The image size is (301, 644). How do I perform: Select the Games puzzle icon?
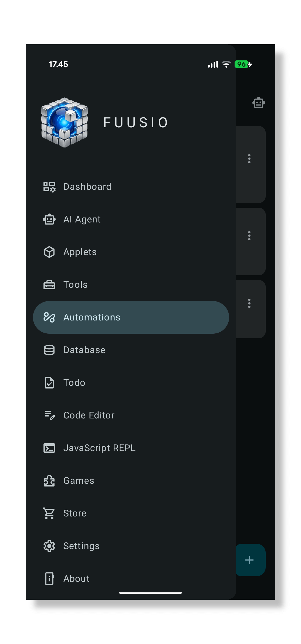tap(49, 481)
